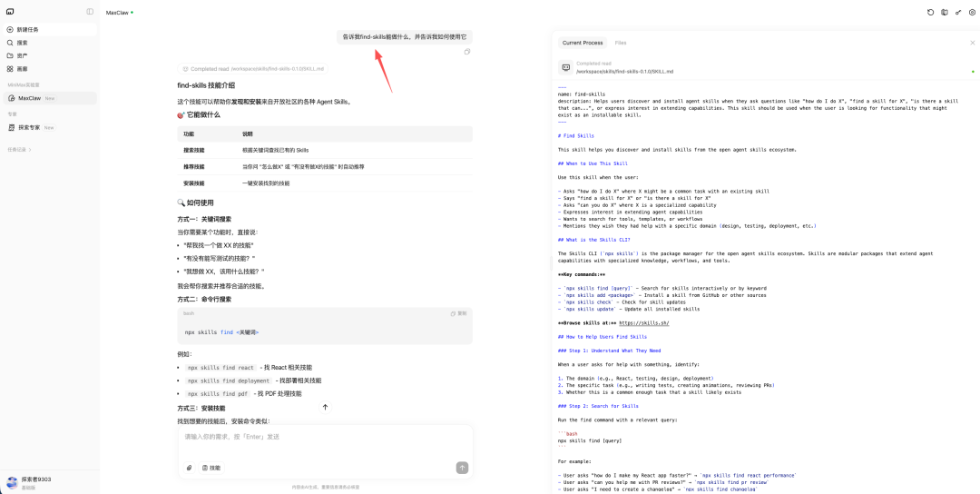Click the send arrow button
Viewport: 980px width, 494px height.
click(462, 468)
